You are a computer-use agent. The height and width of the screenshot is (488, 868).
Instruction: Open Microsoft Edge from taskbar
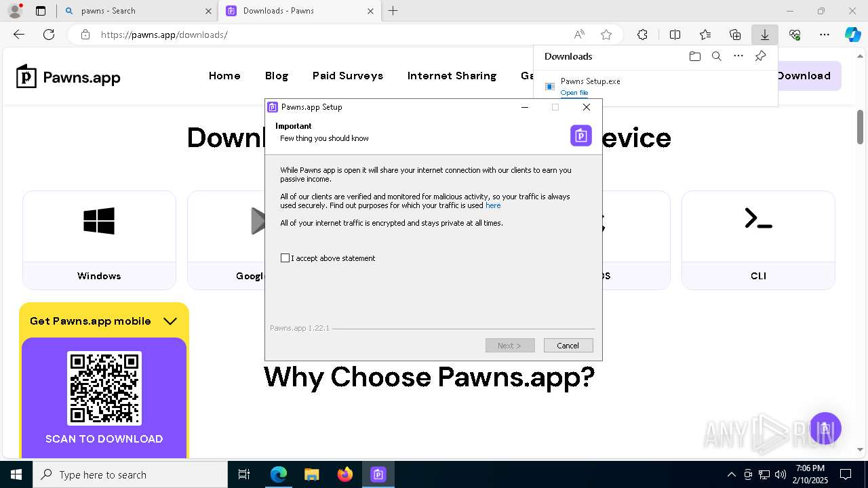[279, 474]
